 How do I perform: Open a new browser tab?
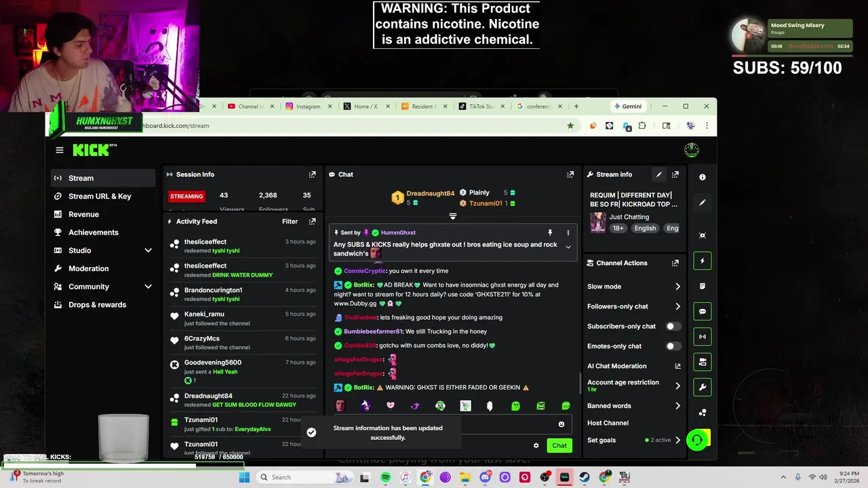click(576, 106)
